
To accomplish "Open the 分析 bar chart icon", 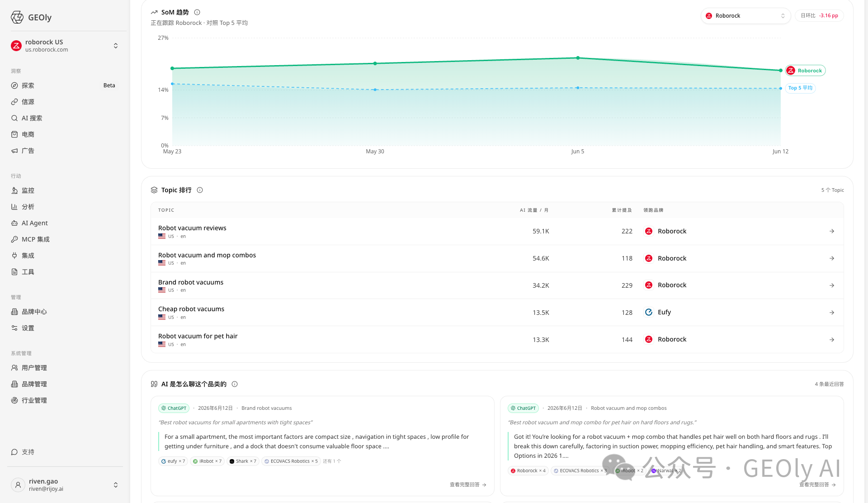I will pyautogui.click(x=14, y=207).
